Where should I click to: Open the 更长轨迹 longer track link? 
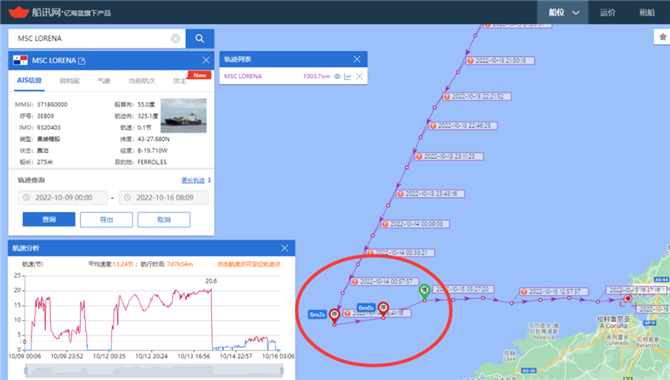point(193,180)
